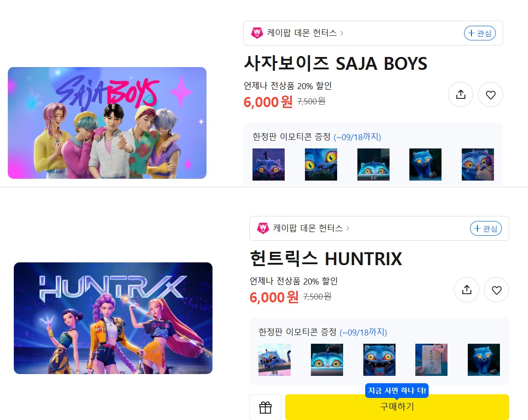This screenshot has height=420, width=528.
Task: Toggle heart like for HUNTRIX
Action: click(496, 290)
